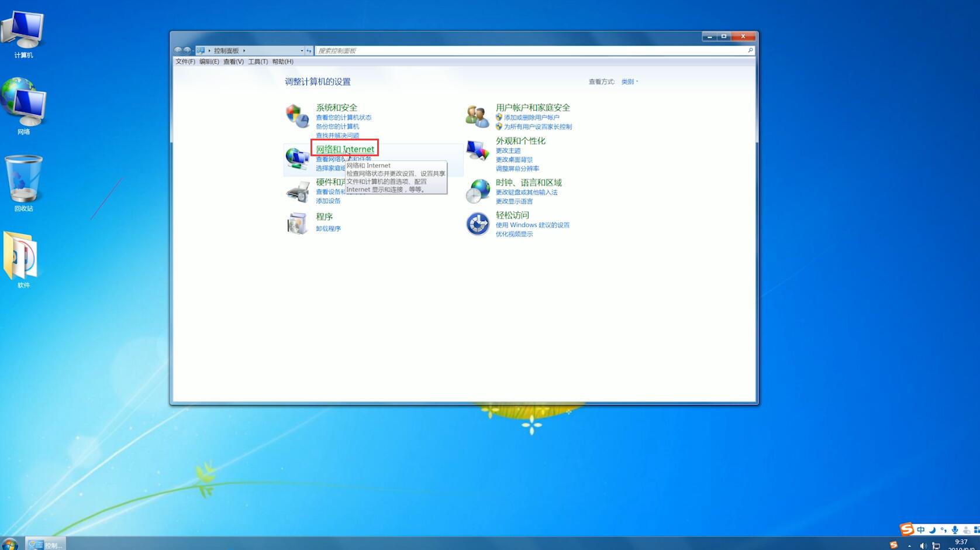
Task: Toggle half/full width moon icon on IME bar
Action: 932,530
